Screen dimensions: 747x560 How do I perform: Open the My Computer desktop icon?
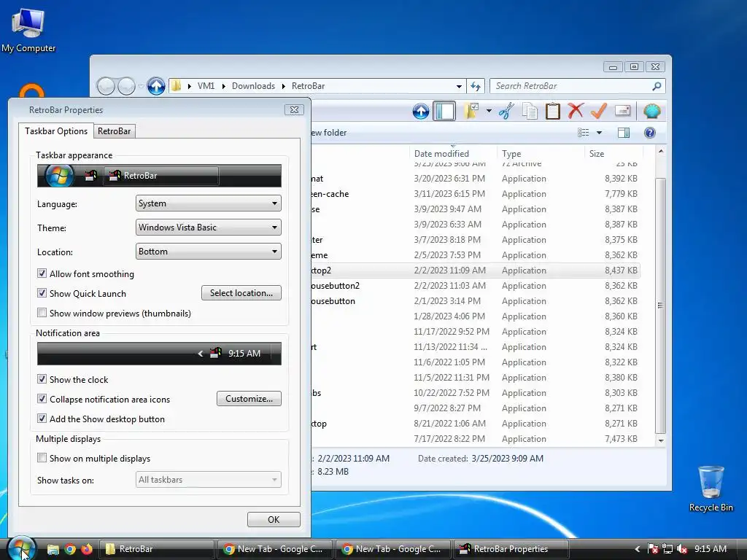coord(28,30)
